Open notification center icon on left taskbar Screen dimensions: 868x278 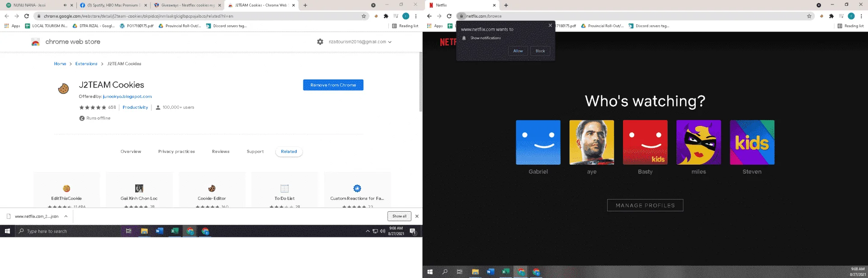coord(413,231)
